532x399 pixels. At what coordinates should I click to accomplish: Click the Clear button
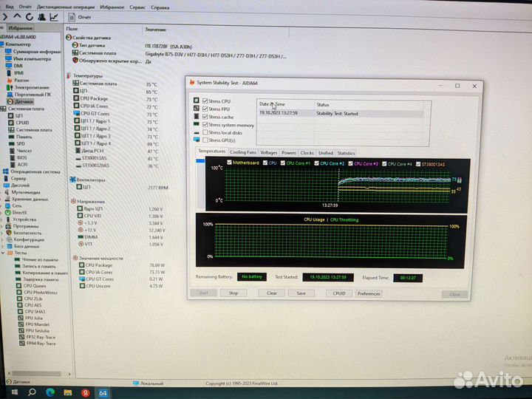(271, 293)
